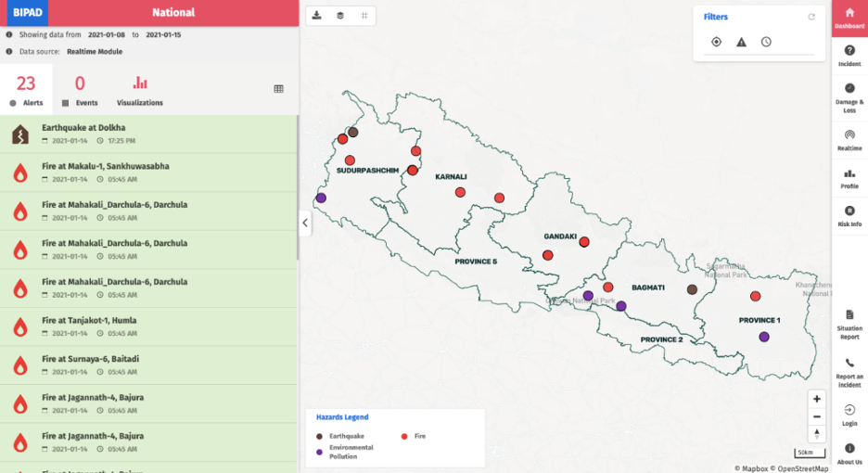Click the red fire marker in Province 1

755,296
